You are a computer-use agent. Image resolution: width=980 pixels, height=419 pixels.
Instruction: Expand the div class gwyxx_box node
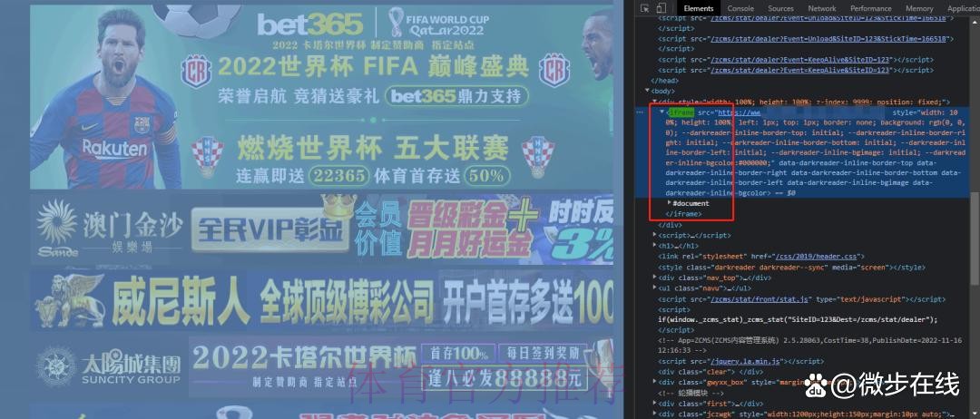pyautogui.click(x=654, y=382)
